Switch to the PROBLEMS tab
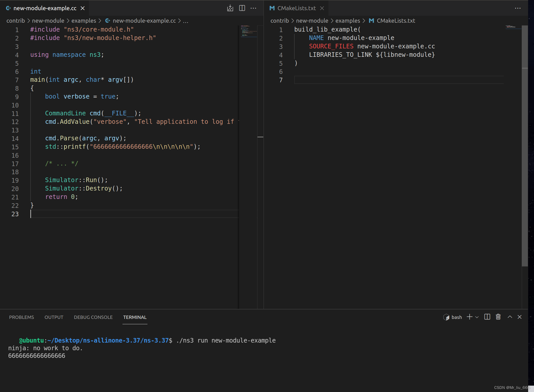This screenshot has height=392, width=534. 21,317
